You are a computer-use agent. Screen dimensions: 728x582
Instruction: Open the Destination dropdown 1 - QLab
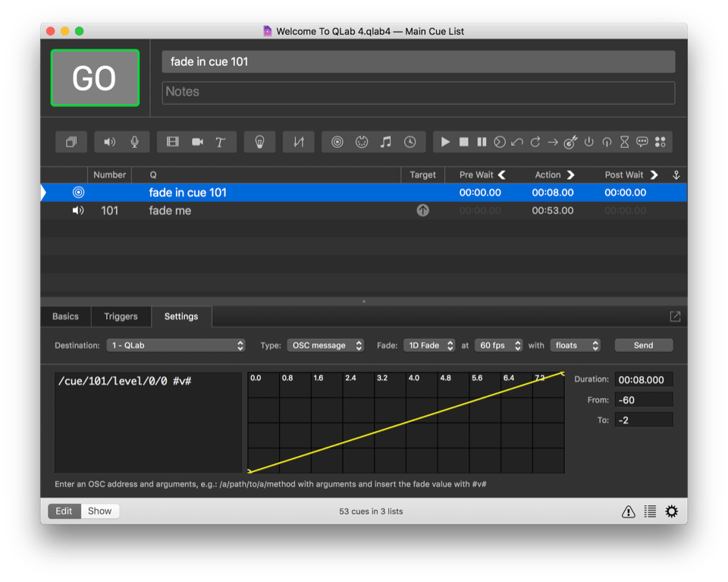click(x=176, y=345)
